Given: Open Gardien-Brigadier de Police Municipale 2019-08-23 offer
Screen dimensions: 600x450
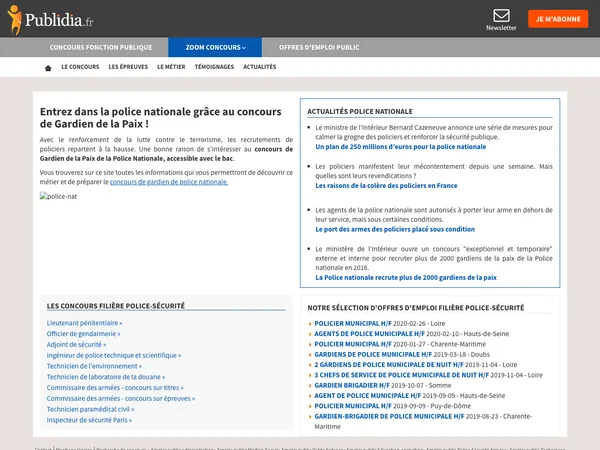Looking at the screenshot, I should 389,416.
